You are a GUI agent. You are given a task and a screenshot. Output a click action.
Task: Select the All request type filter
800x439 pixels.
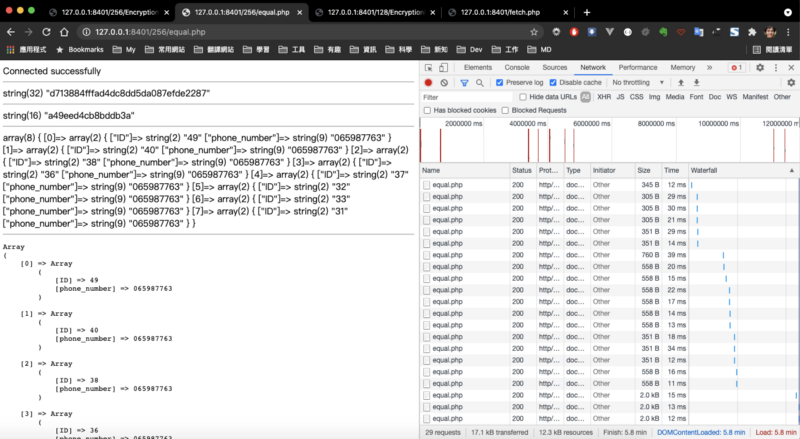tap(585, 97)
